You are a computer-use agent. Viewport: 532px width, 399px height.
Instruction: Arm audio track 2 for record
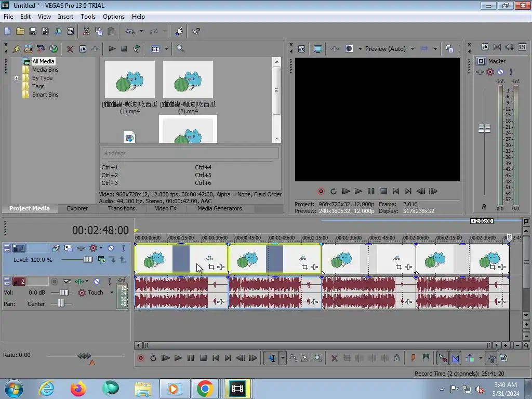click(x=54, y=281)
